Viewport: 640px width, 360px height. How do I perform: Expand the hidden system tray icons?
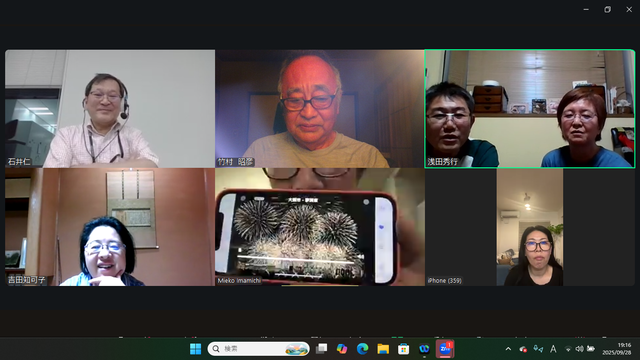tap(508, 349)
